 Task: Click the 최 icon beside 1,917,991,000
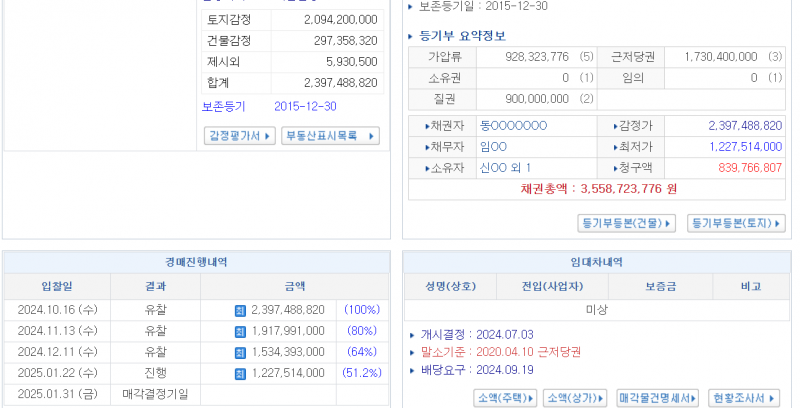pos(239,331)
